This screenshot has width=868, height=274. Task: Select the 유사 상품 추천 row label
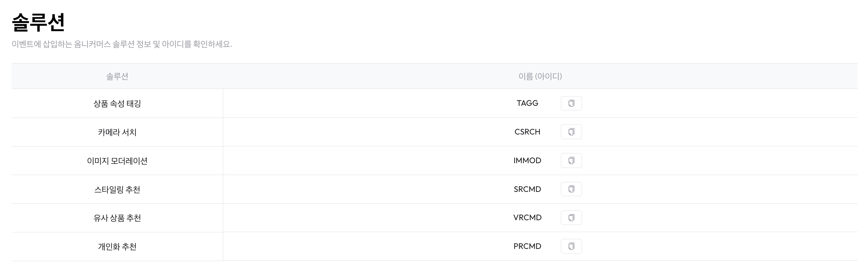coord(117,218)
